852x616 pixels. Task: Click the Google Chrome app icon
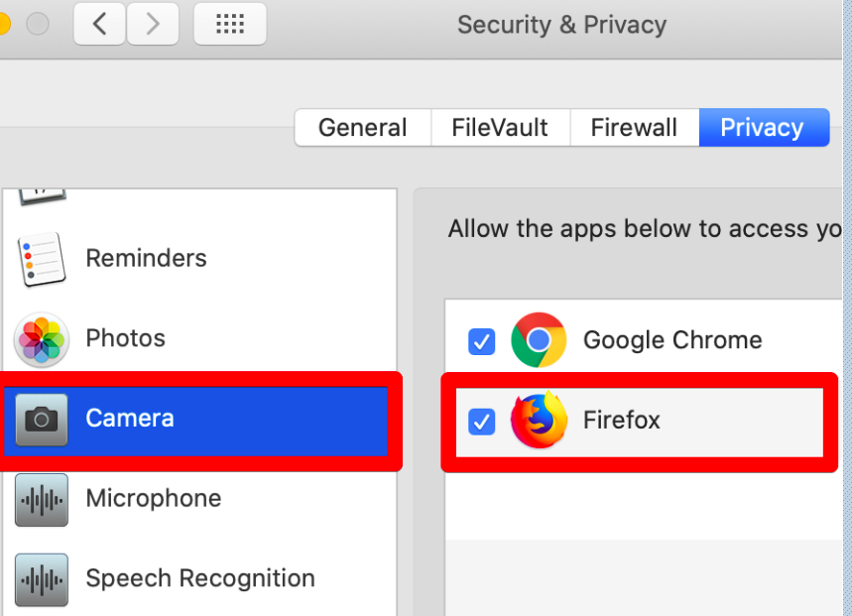pos(539,340)
